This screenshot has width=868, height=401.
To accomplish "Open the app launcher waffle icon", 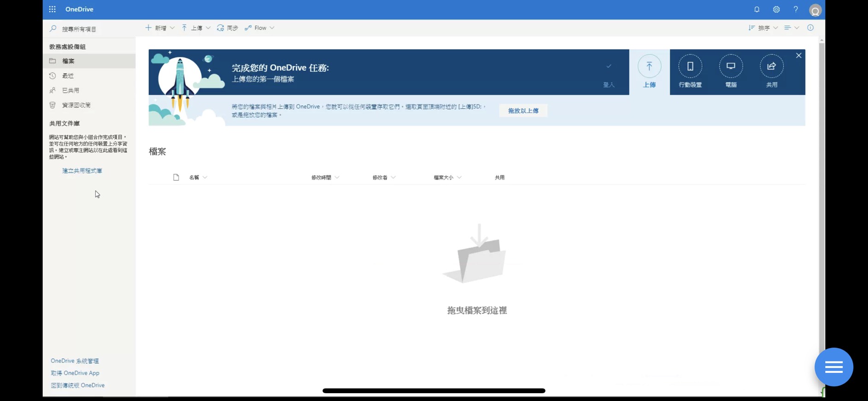I will pos(52,9).
